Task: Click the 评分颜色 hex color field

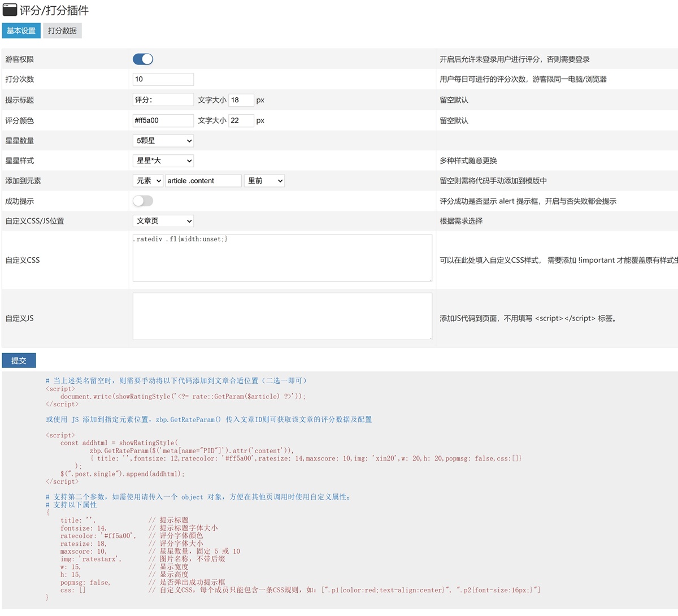Action: (x=163, y=120)
